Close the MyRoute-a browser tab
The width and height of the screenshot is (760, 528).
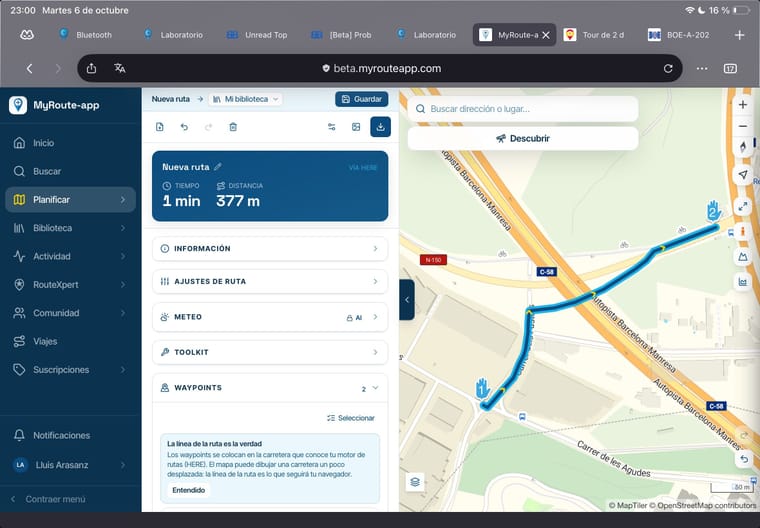[x=546, y=35]
